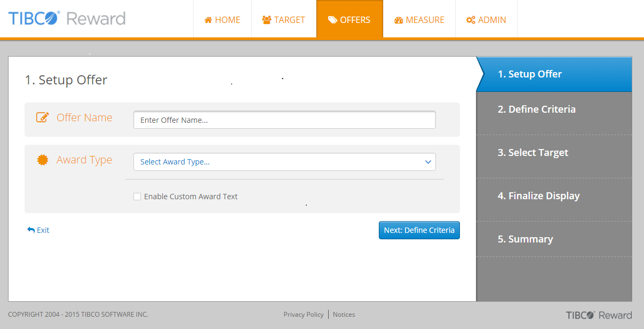Click the Exit link
The image size is (644, 329).
[38, 230]
